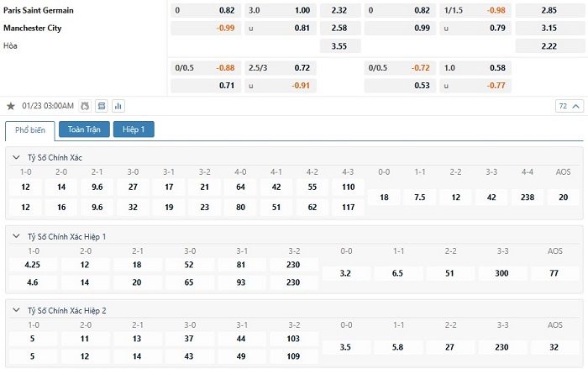588x369 pixels.
Task: Click Paris Saint Germain team name
Action: pyautogui.click(x=39, y=10)
